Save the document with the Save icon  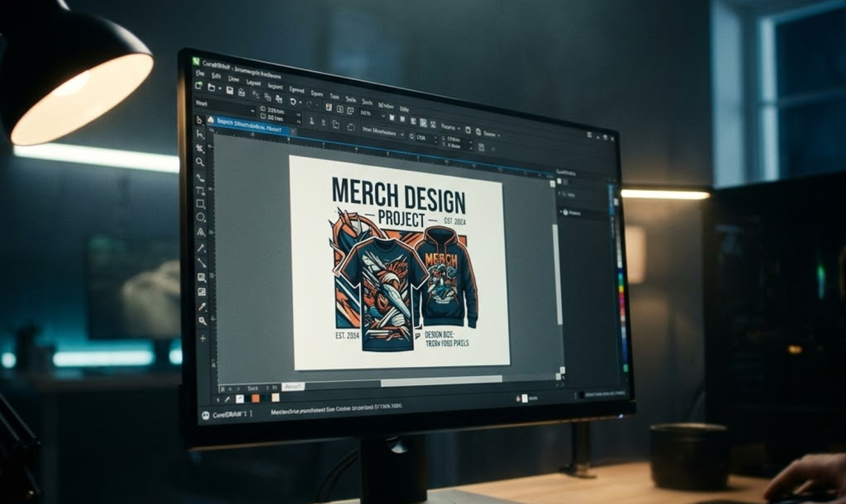229,91
